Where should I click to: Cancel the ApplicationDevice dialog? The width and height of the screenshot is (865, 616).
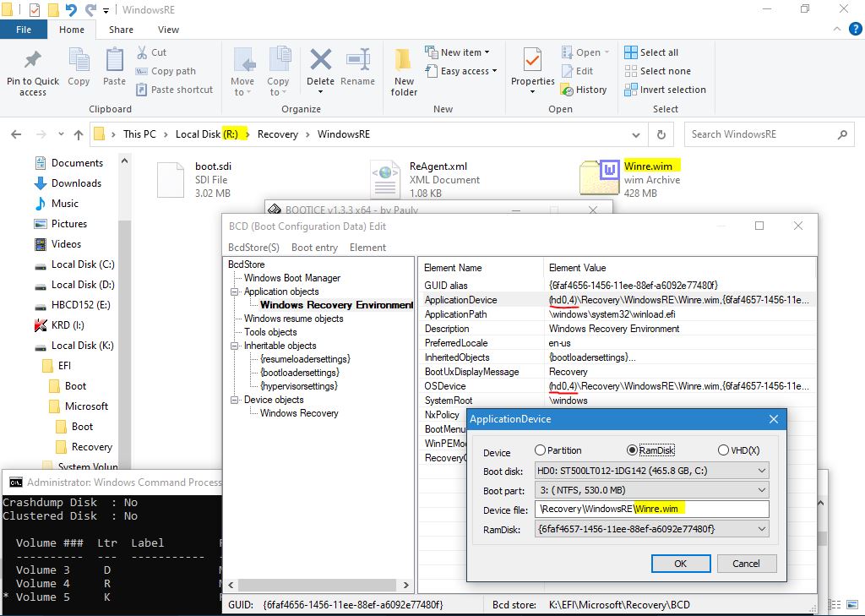tap(746, 564)
